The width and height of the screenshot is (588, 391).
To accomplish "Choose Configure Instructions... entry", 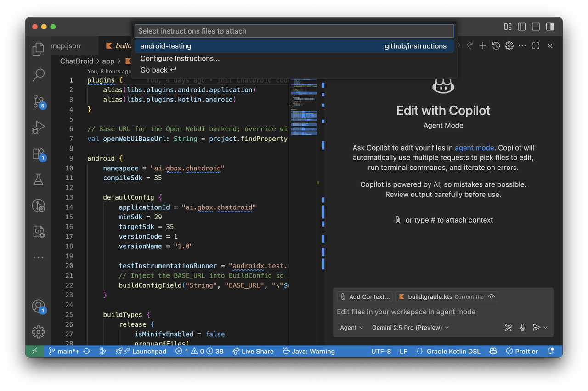I will 294,58.
